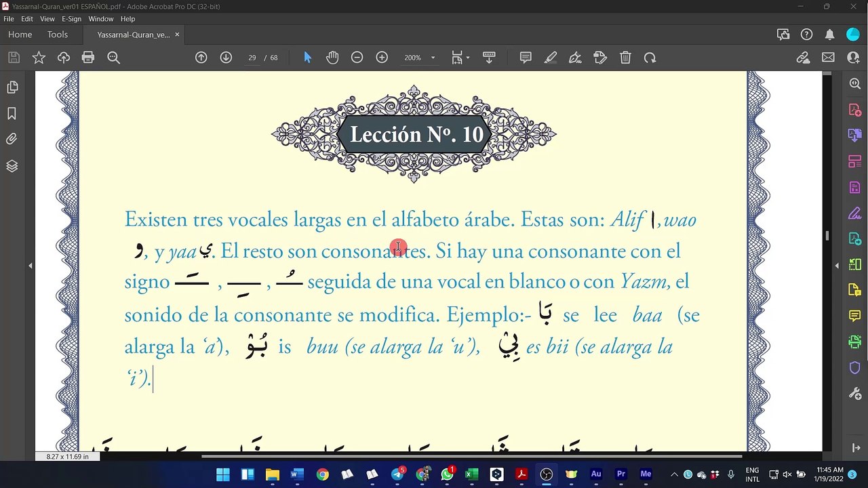The width and height of the screenshot is (868, 488).
Task: Open Adobe Audition from the taskbar
Action: point(596,474)
